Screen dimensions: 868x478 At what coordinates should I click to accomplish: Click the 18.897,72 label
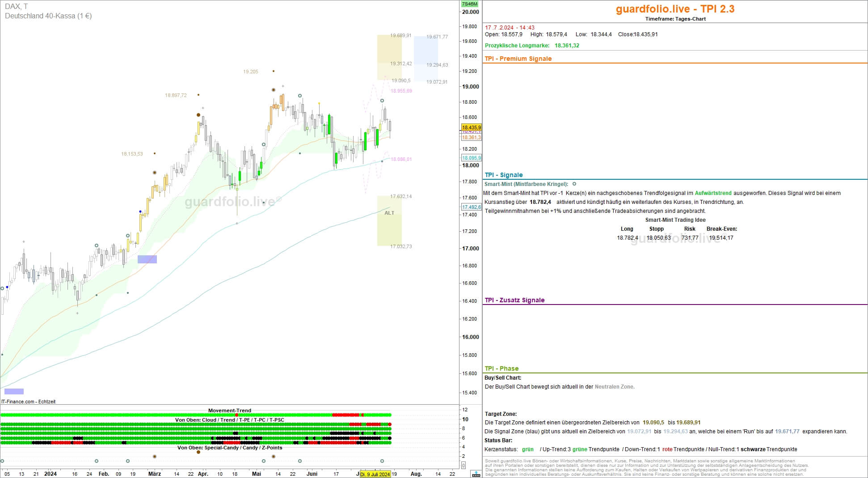pyautogui.click(x=176, y=95)
